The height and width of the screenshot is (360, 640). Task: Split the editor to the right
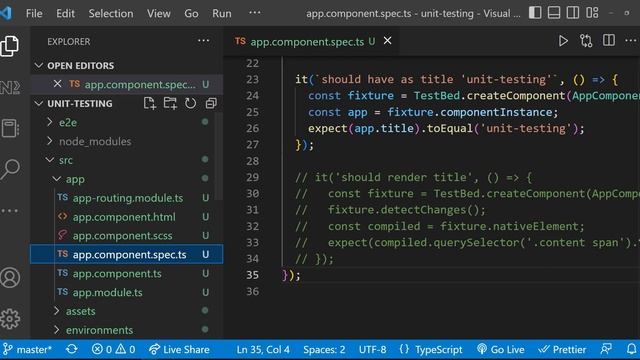609,40
